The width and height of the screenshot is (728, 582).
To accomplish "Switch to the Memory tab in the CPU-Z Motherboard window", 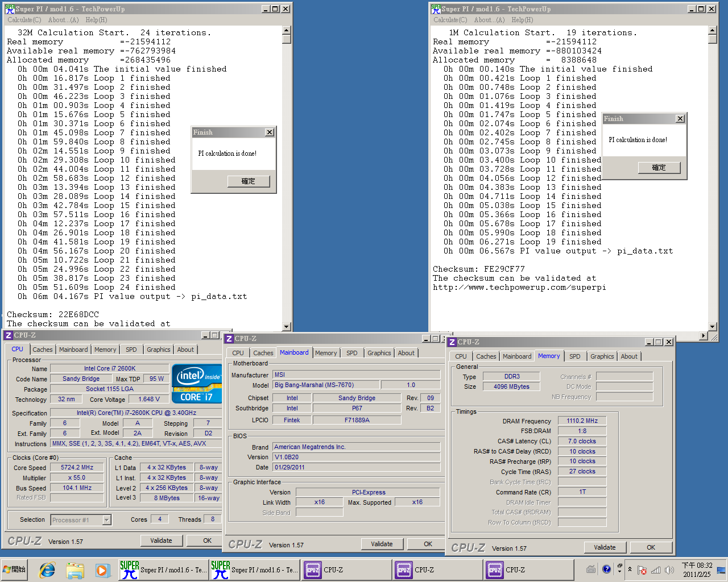I will (x=326, y=353).
